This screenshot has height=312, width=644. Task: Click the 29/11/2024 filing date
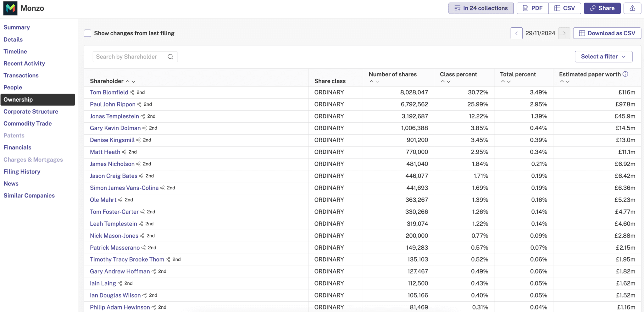540,33
